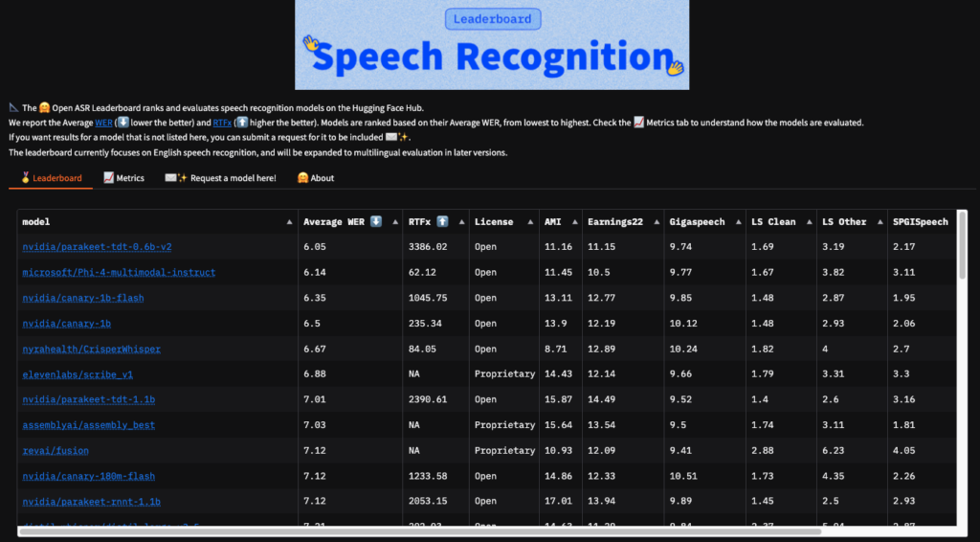Screen dimensions: 980x542
Task: Open the Leaderboard tab
Action: tap(51, 178)
